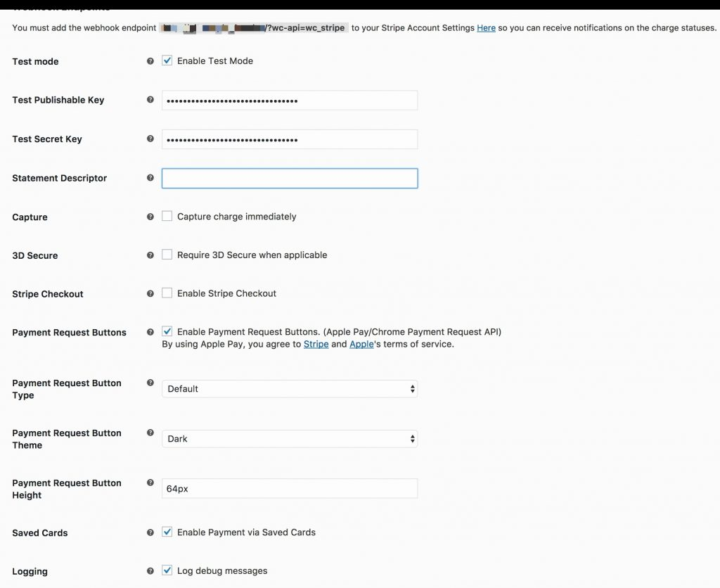Uncheck Enable Payment via Saved Cards

(167, 532)
